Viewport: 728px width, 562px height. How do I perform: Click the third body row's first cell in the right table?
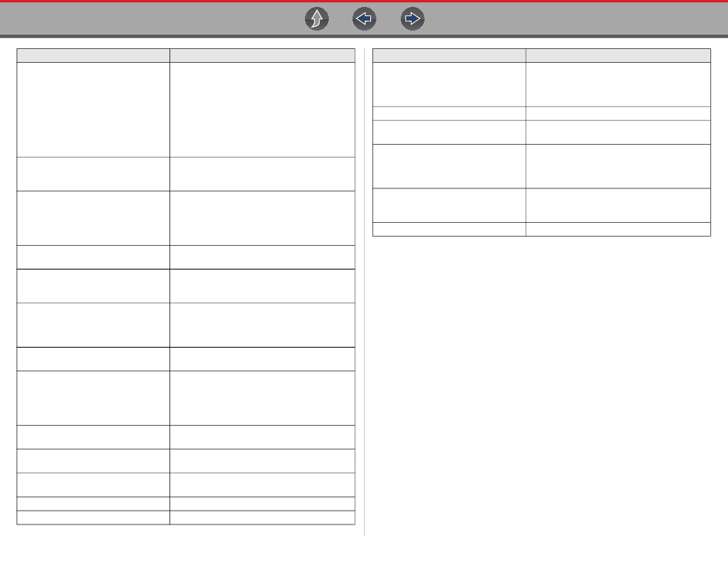tap(449, 132)
